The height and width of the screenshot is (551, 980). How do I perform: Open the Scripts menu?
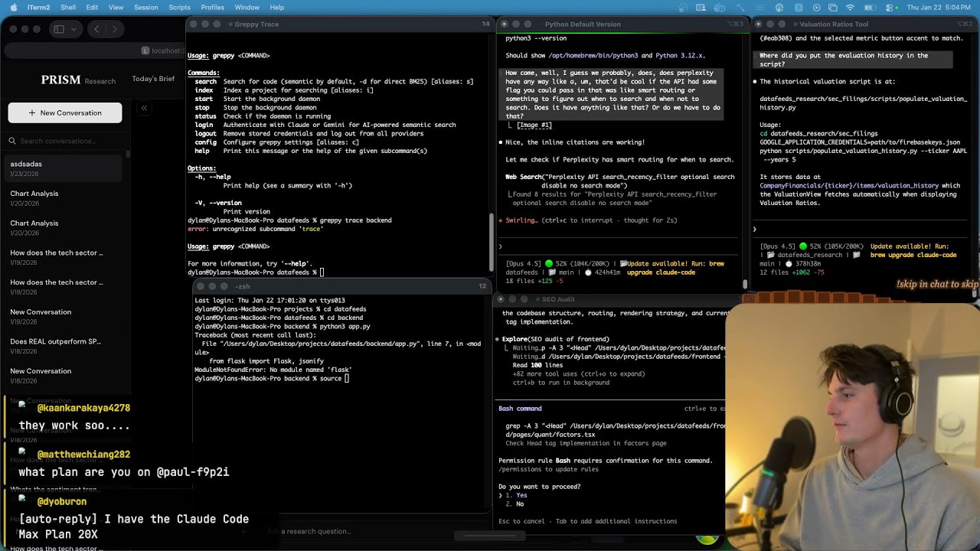pos(179,8)
